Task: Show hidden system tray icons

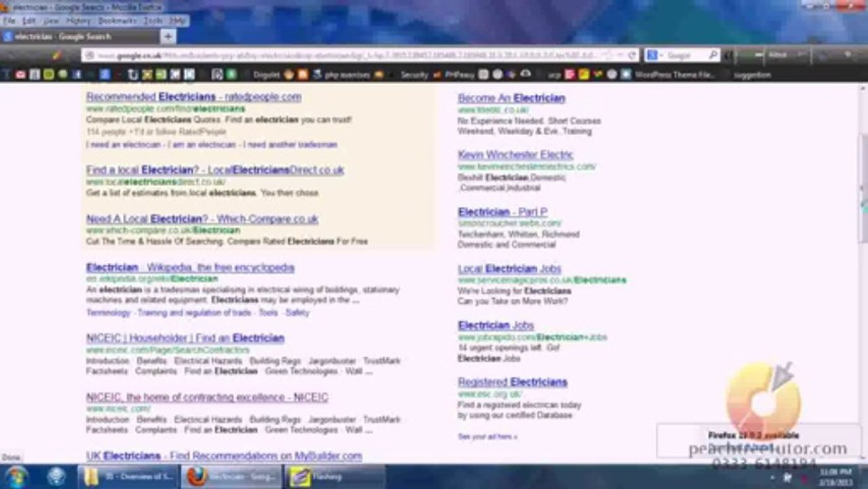Action: click(x=774, y=477)
